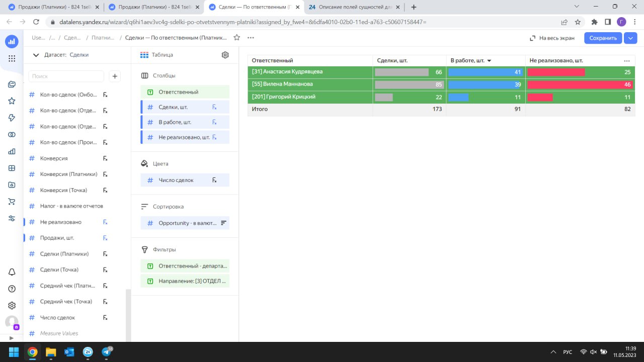644x362 pixels.
Task: Add chart to favorites star in breadcrumb
Action: (236, 38)
